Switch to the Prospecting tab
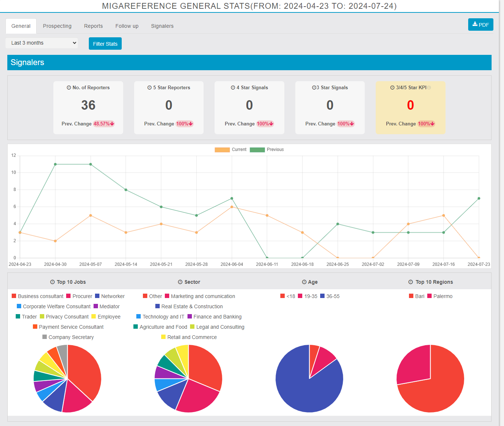The height and width of the screenshot is (426, 504). (57, 26)
